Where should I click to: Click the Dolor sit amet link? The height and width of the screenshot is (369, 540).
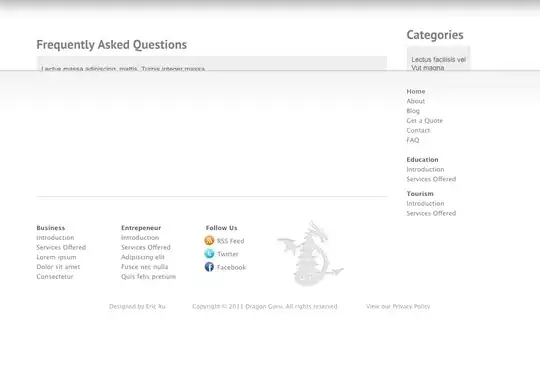58,267
